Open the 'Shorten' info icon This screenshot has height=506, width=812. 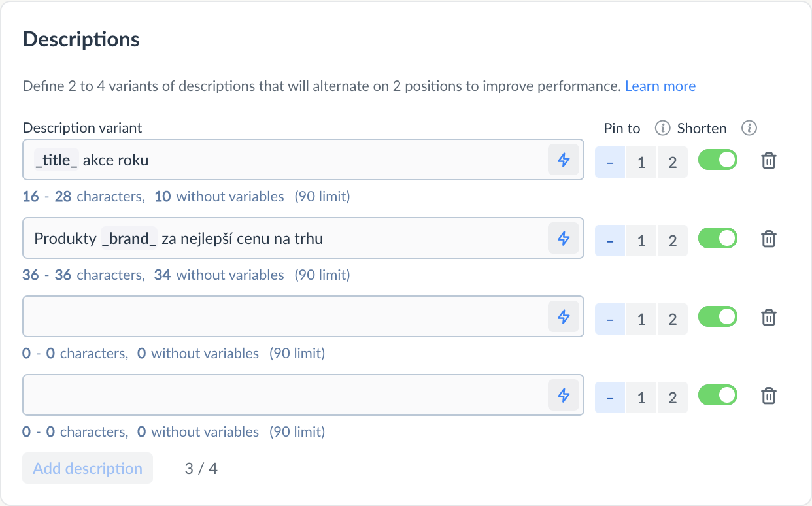pyautogui.click(x=749, y=128)
